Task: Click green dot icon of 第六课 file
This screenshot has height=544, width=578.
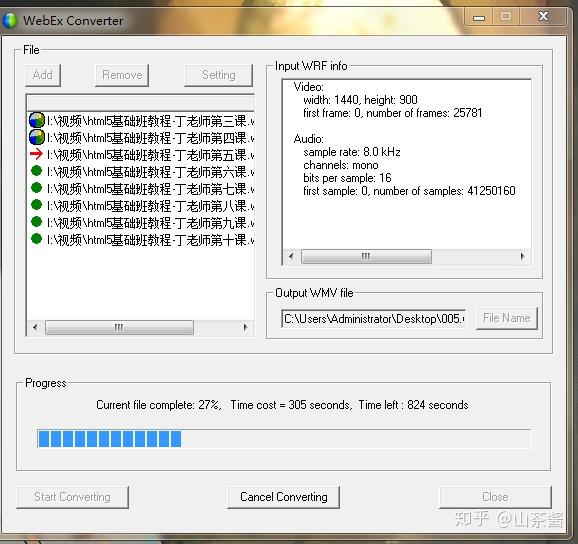Action: (36, 171)
